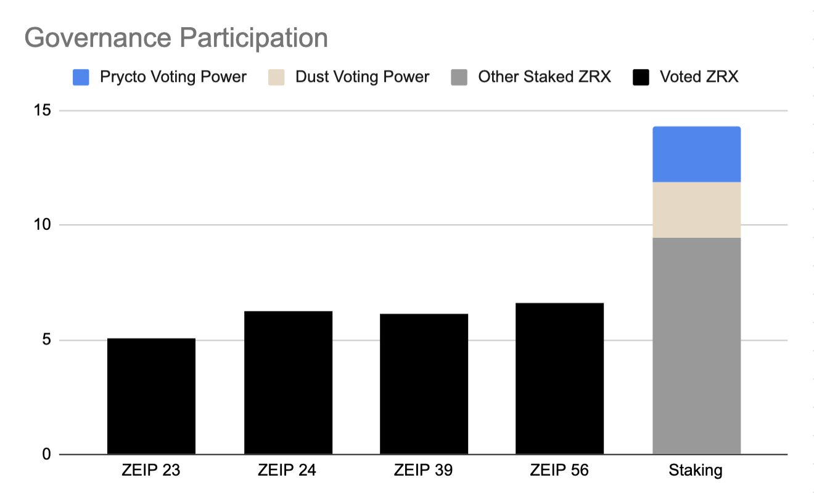Click the ZEIP 56 black bar
The height and width of the screenshot is (504, 814).
559,378
